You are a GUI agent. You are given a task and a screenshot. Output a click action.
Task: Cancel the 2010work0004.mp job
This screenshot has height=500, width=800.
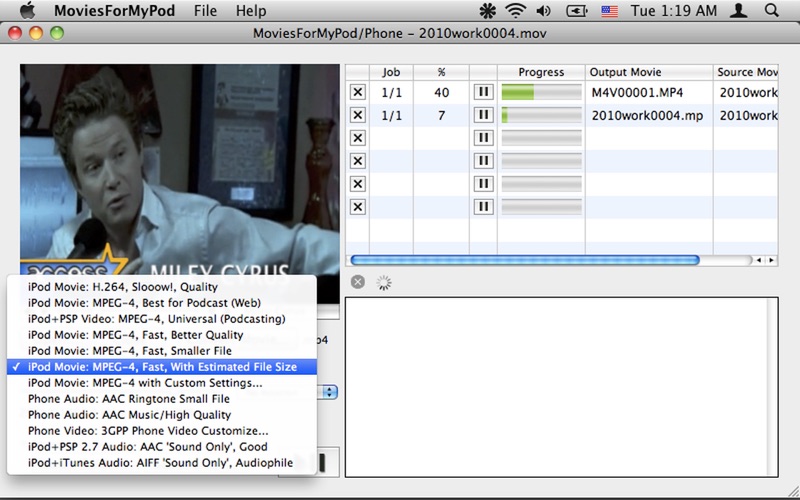pyautogui.click(x=357, y=115)
